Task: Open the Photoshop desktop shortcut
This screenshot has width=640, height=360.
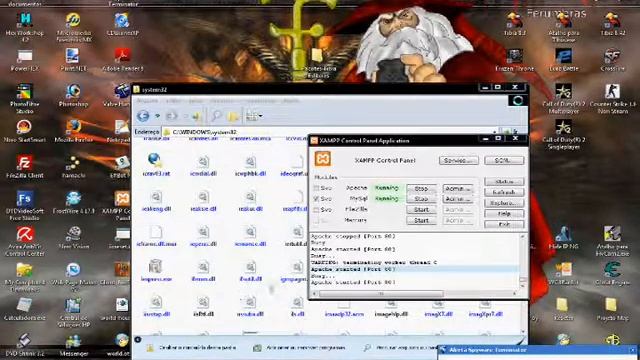Action: 73,95
